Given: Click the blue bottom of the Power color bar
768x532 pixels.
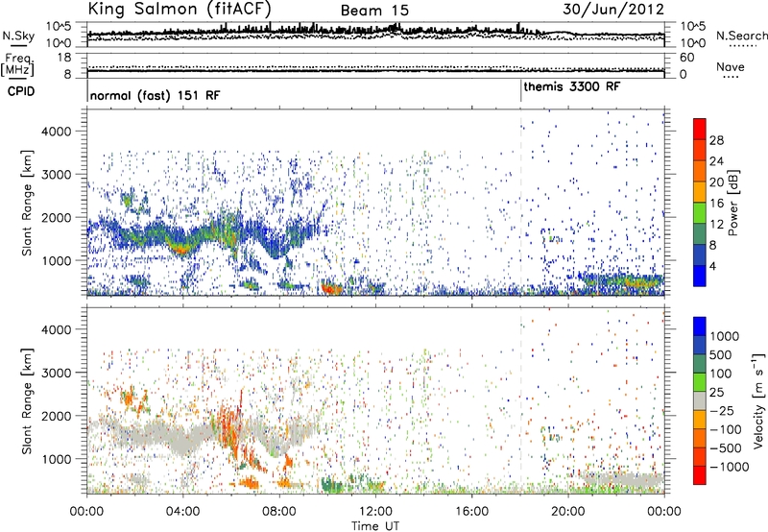Looking at the screenshot, I should 700,278.
